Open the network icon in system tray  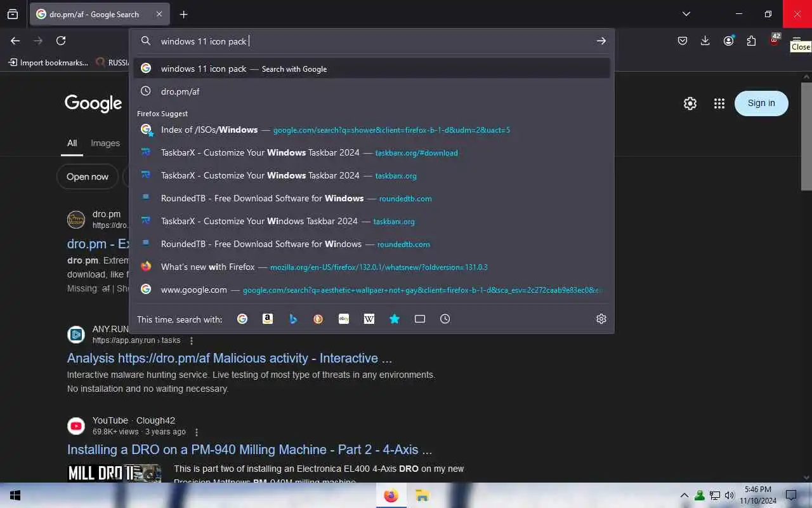click(x=715, y=495)
